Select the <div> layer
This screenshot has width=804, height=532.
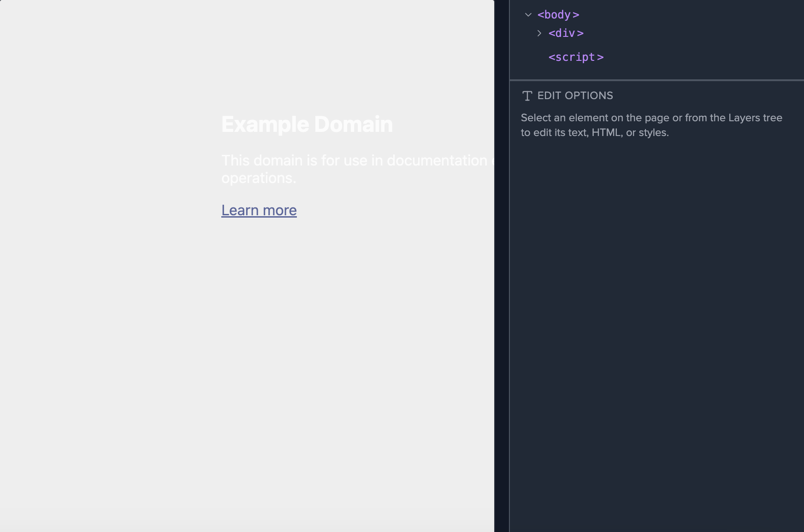pos(566,33)
